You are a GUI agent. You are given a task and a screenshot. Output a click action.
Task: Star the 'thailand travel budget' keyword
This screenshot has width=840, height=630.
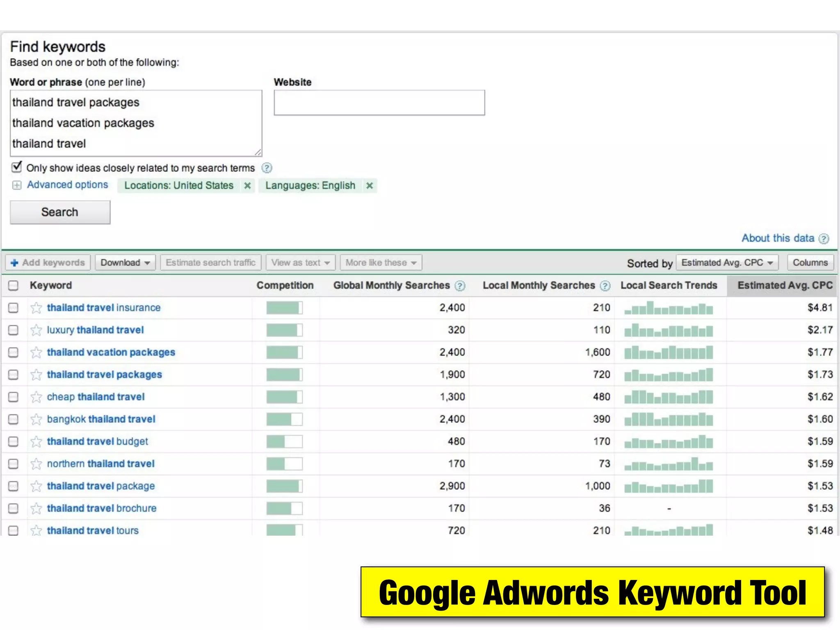tap(36, 441)
